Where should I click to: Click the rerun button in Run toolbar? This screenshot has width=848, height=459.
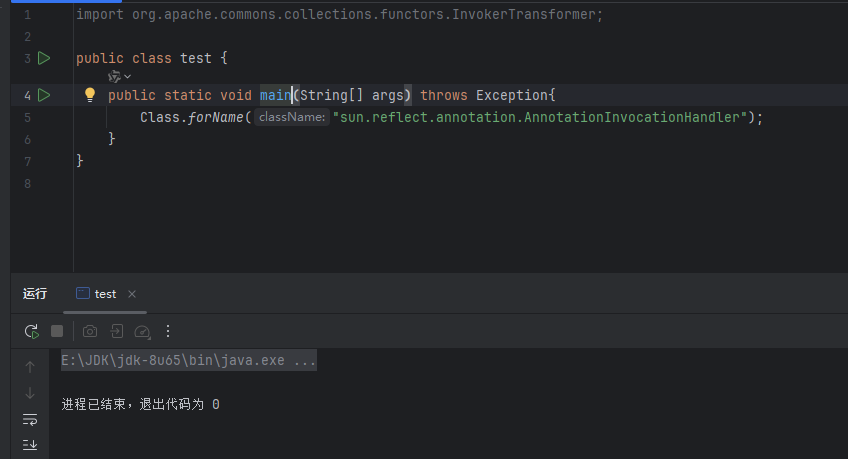pos(31,331)
